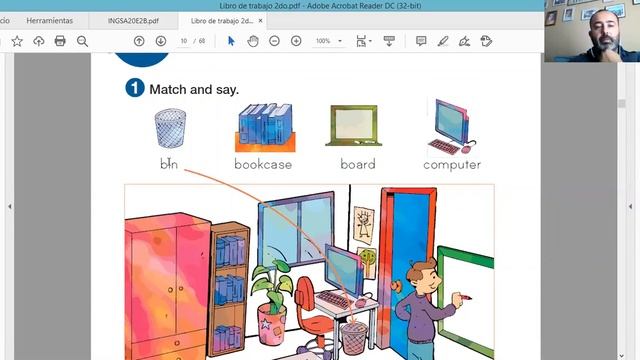Viewport: 640px width, 360px height.
Task: Click the bookmark star icon
Action: (17, 41)
